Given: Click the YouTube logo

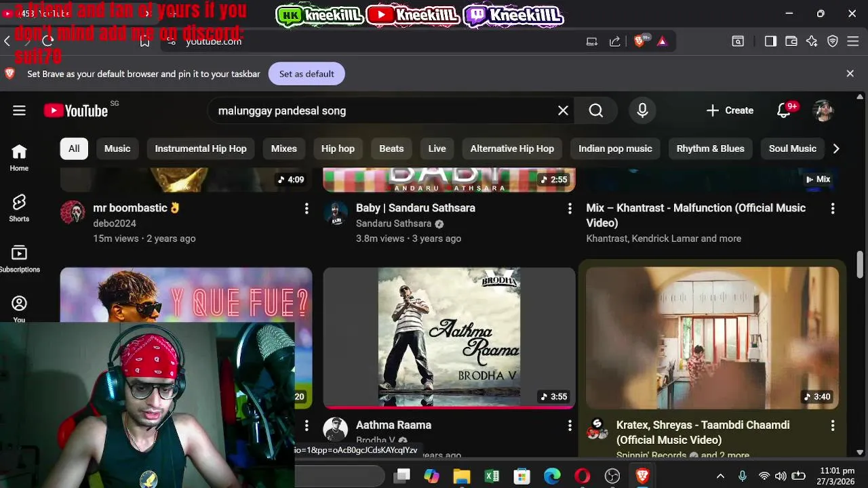Looking at the screenshot, I should click(x=76, y=110).
